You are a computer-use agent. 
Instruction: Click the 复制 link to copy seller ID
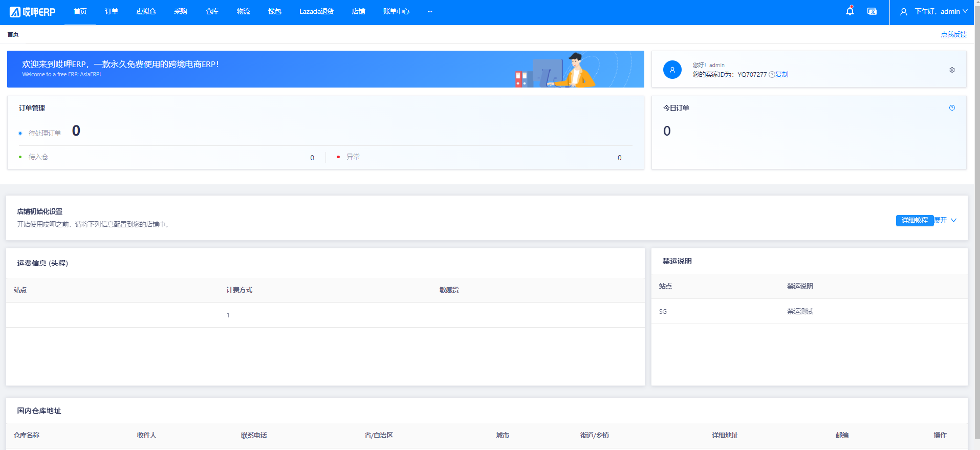pos(781,75)
